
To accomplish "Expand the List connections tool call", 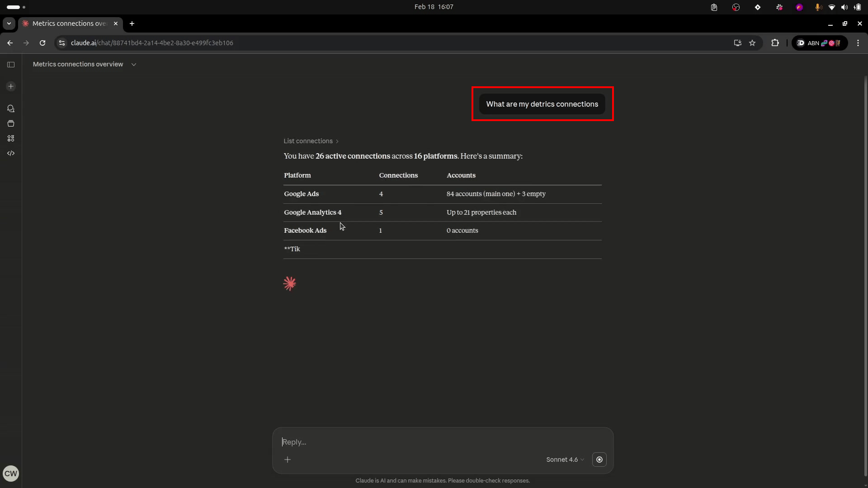I will pos(311,141).
